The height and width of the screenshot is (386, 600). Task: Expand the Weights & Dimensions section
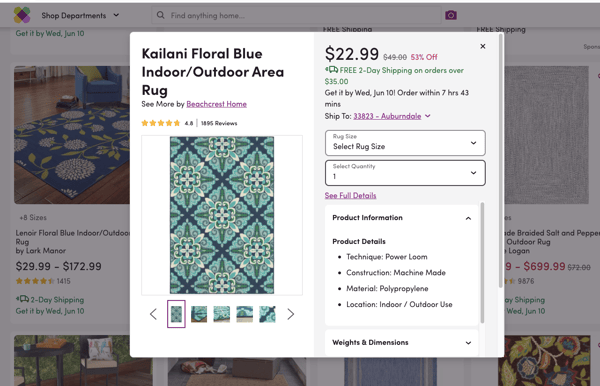pos(468,343)
